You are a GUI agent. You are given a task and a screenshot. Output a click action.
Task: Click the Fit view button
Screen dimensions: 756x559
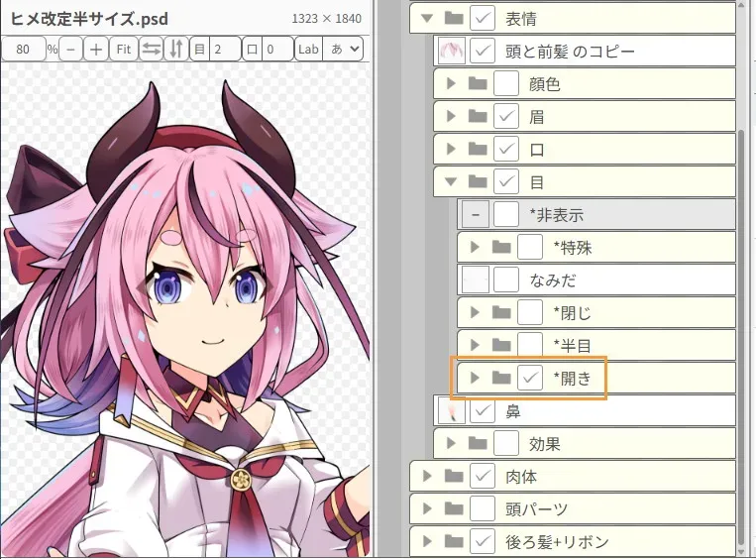click(124, 50)
